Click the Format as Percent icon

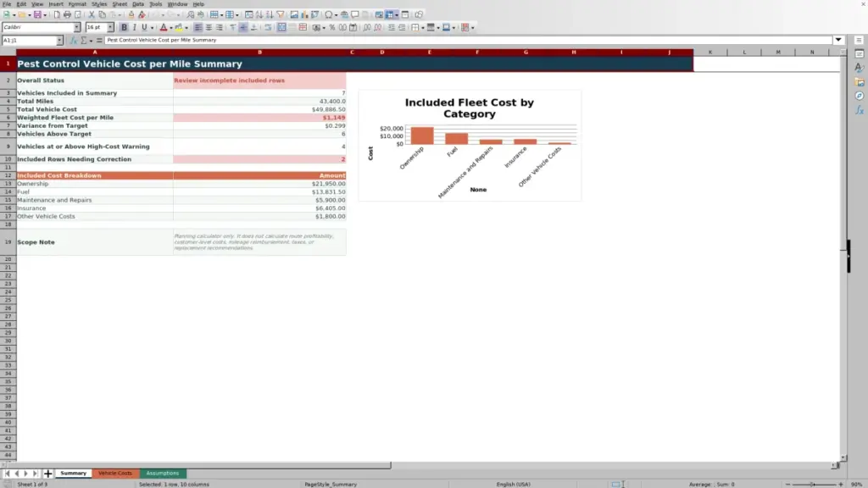pos(332,27)
